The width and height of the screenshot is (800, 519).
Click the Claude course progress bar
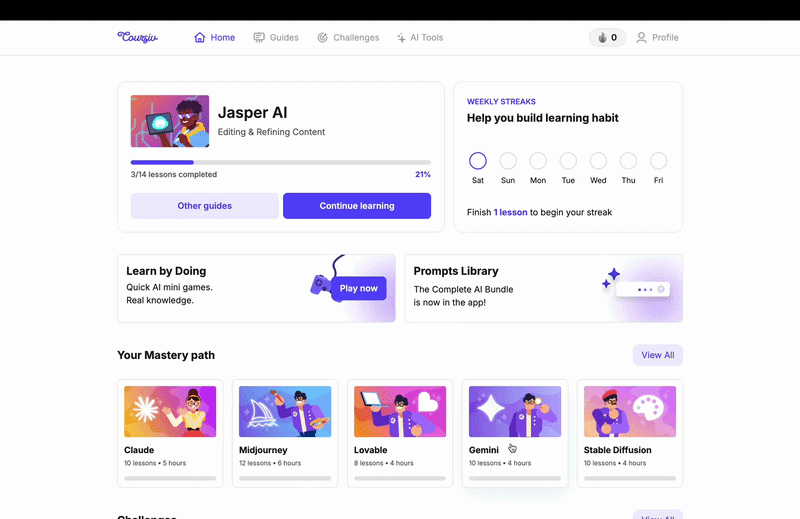pos(170,478)
